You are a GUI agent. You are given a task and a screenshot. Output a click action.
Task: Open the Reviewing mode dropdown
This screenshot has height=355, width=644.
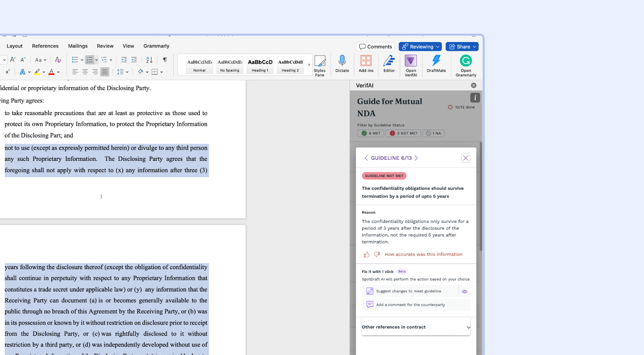(x=420, y=47)
